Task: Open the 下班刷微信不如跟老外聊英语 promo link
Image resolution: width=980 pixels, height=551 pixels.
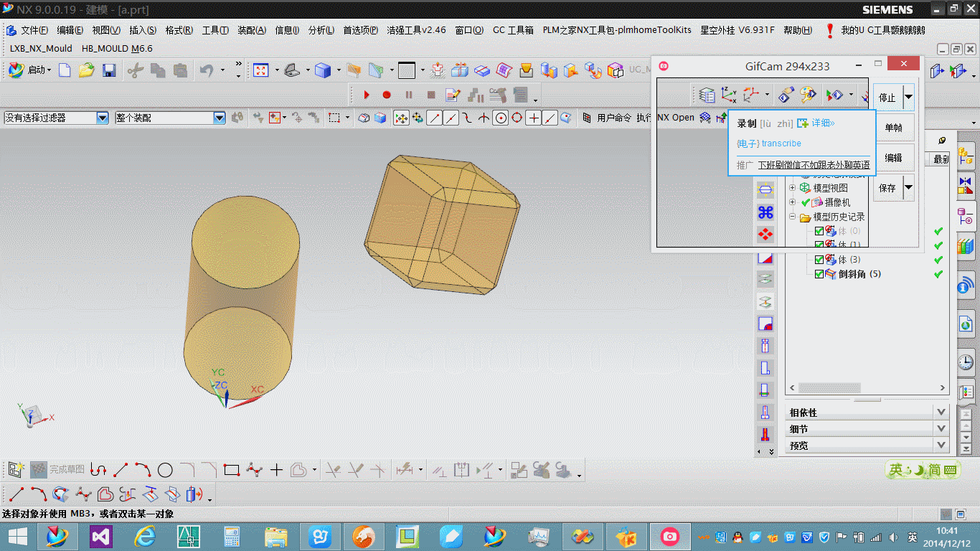Action: click(814, 165)
